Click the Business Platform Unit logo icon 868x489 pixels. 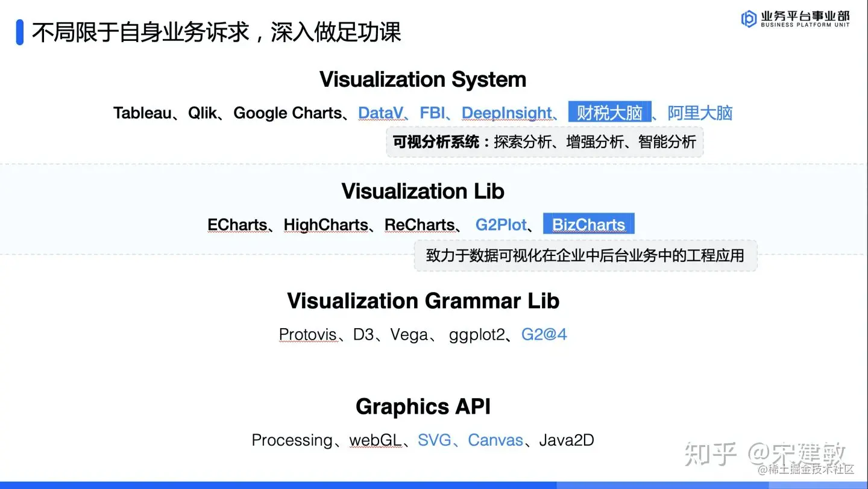coord(749,19)
